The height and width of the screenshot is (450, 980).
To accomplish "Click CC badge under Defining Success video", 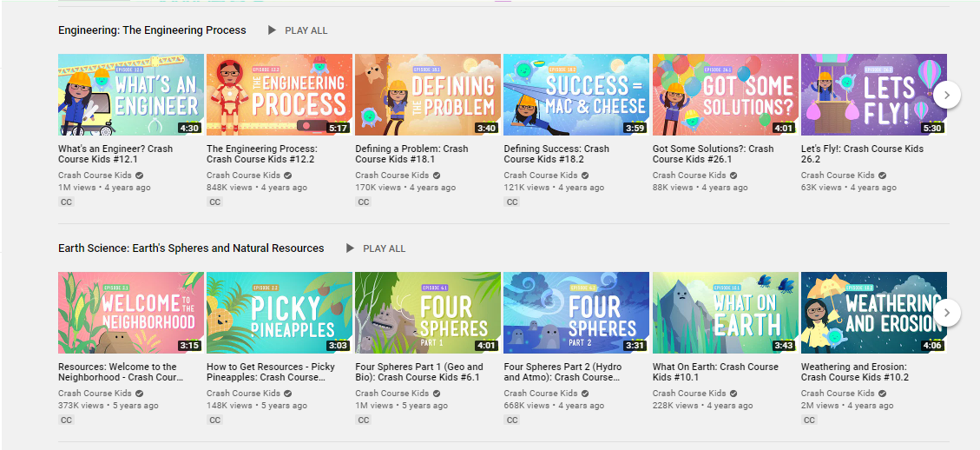I will pyautogui.click(x=511, y=202).
